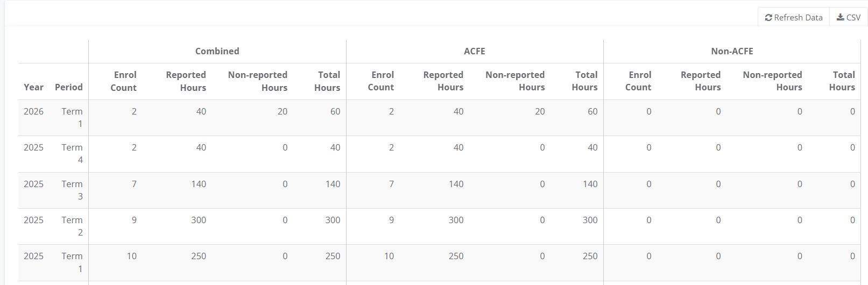Viewport: 868px width, 285px height.
Task: Export the table using CSV label
Action: coord(853,18)
